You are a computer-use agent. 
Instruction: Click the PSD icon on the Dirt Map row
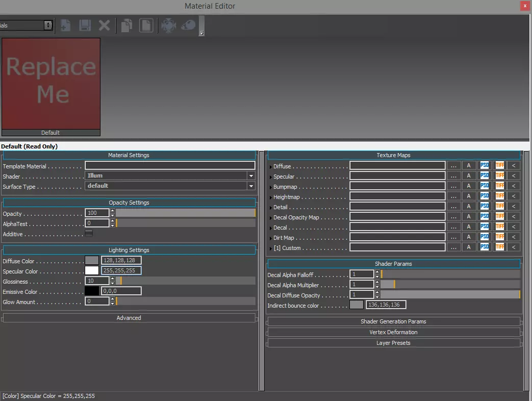[485, 237]
